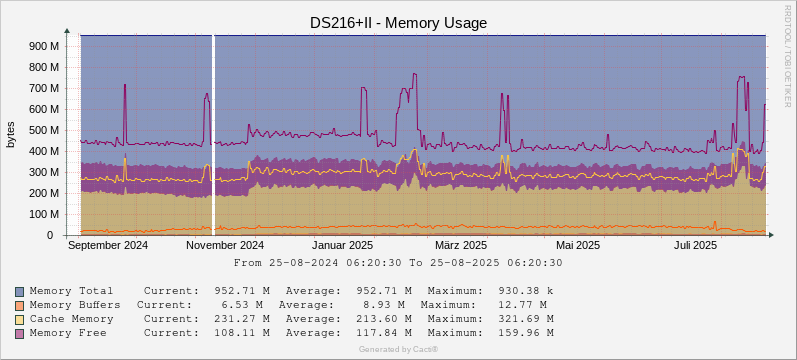This screenshot has height=360, width=797.
Task: Click the November 2024 axis label
Action: pyautogui.click(x=225, y=245)
